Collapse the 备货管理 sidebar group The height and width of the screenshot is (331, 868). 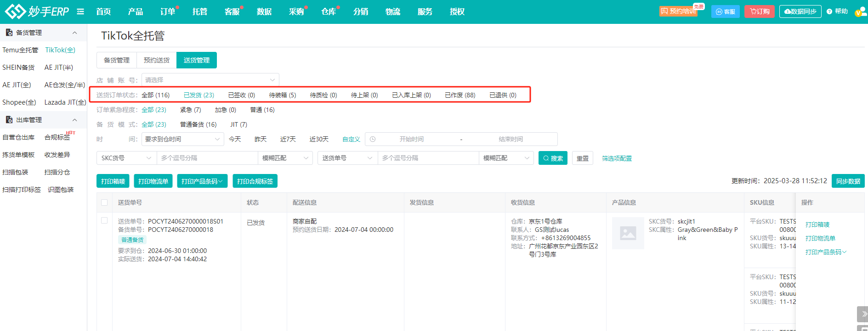point(75,33)
